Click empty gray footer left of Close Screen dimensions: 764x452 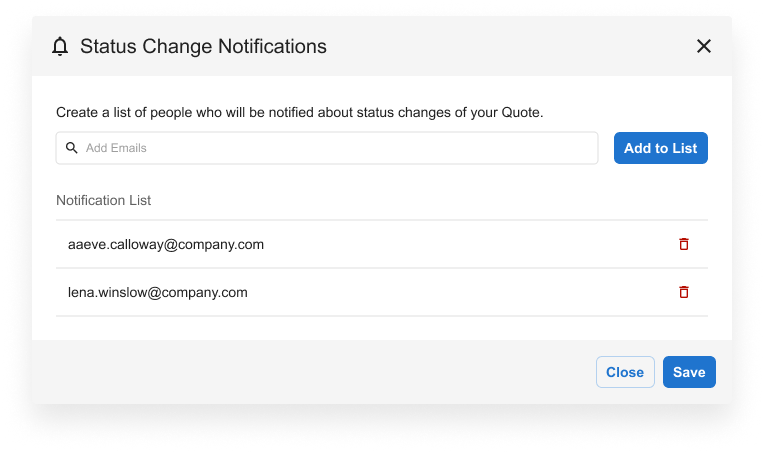click(x=300, y=372)
